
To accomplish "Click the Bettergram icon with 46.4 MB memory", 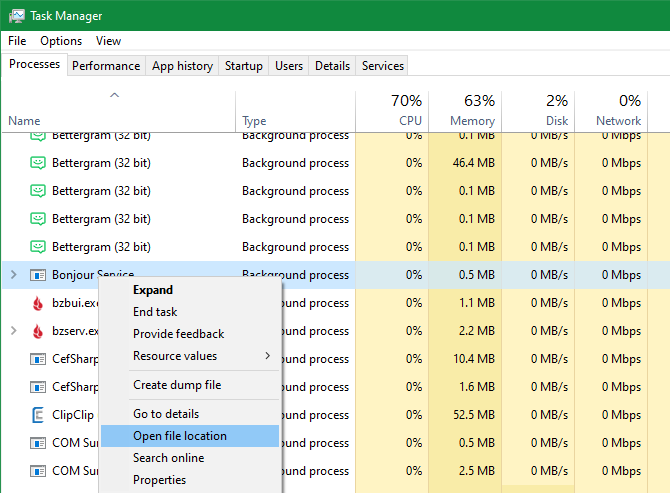I will click(38, 163).
